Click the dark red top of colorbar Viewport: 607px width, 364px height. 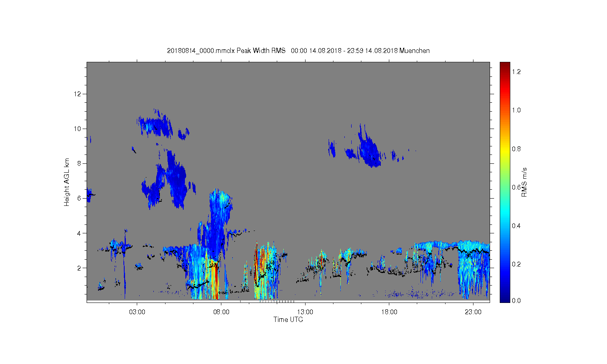tap(505, 66)
